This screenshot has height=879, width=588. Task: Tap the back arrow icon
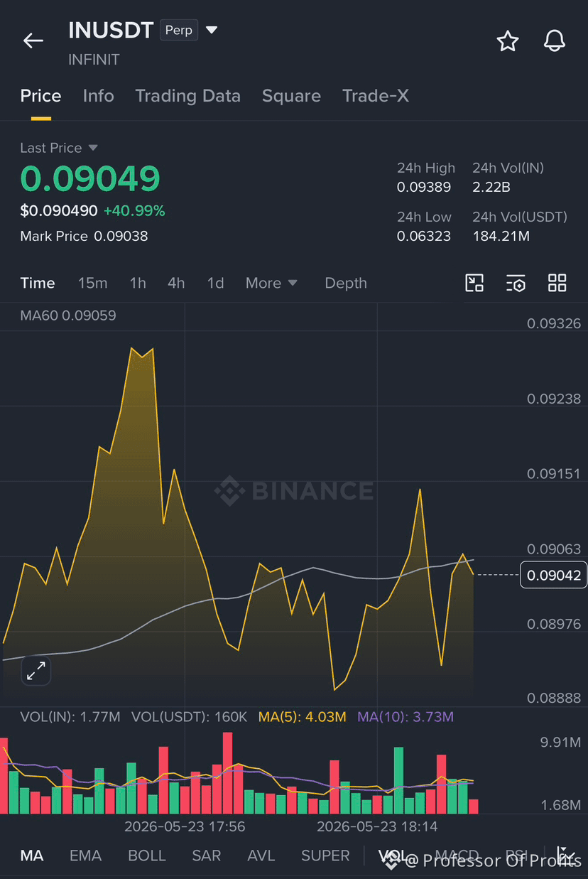coord(33,41)
